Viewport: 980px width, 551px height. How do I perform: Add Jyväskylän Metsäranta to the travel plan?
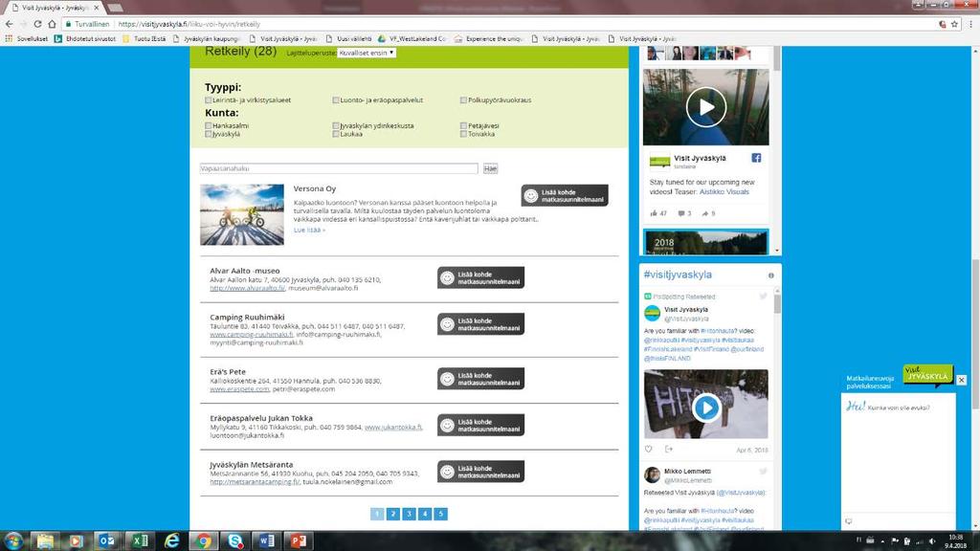coord(480,472)
